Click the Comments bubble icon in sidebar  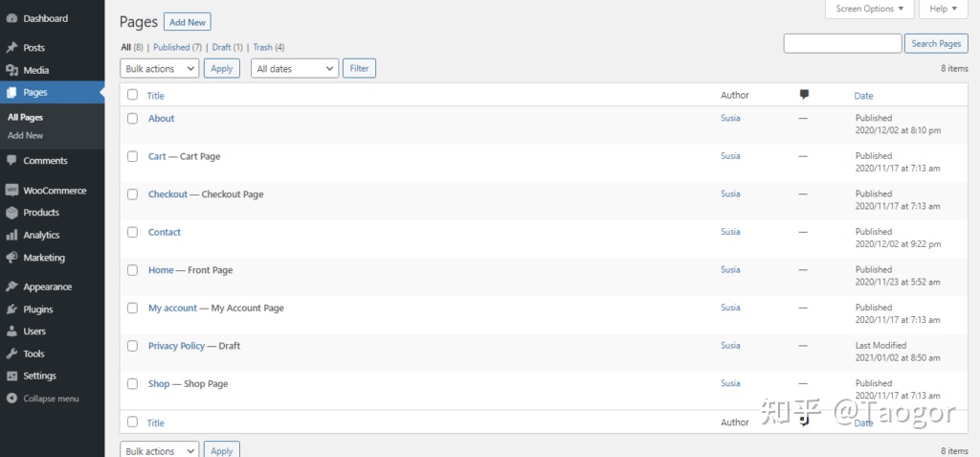(11, 160)
